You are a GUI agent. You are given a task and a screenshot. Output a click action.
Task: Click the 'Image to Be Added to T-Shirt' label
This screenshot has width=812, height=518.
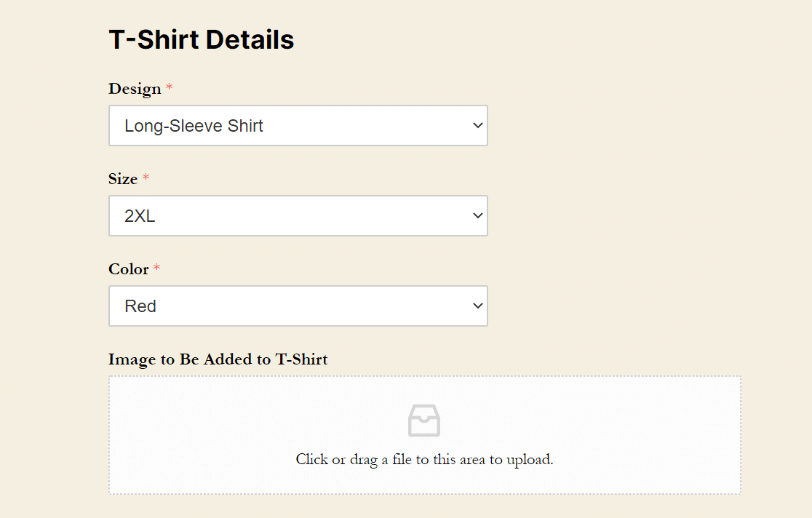(x=218, y=359)
